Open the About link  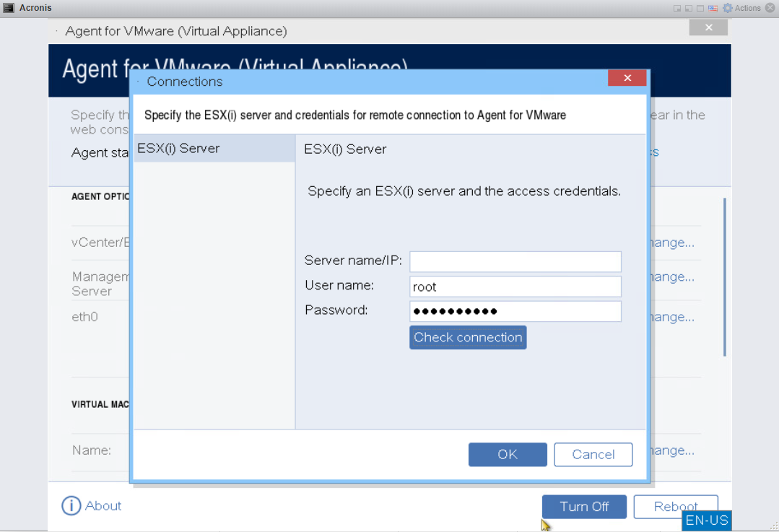coord(103,506)
